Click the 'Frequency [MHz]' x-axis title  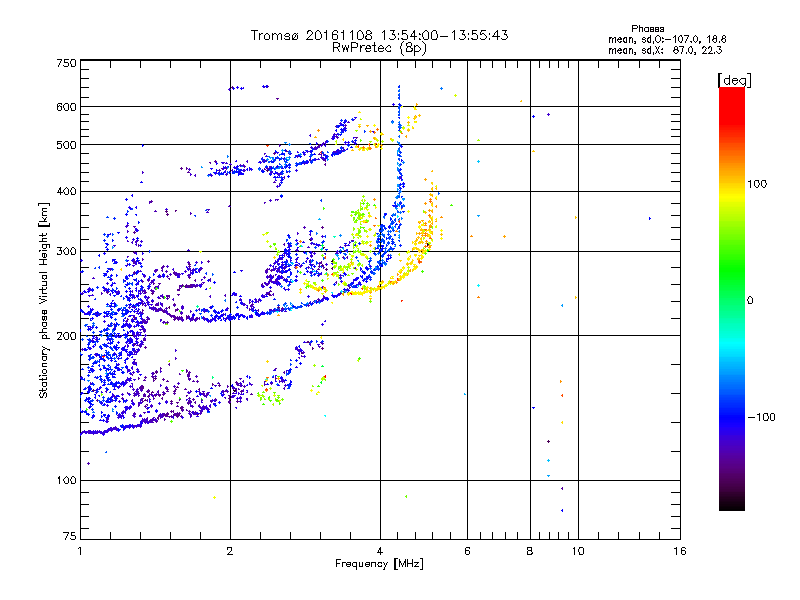379,564
